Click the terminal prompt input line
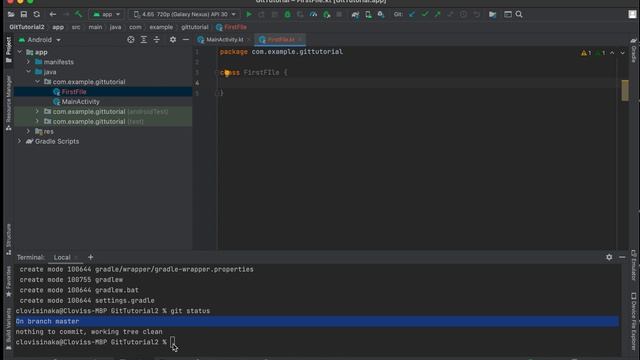 coord(318,342)
